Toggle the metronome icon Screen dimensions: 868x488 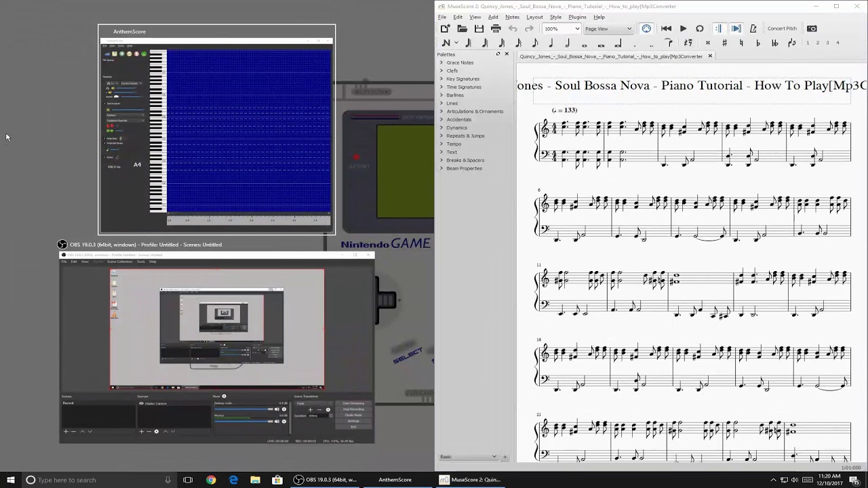pos(753,28)
